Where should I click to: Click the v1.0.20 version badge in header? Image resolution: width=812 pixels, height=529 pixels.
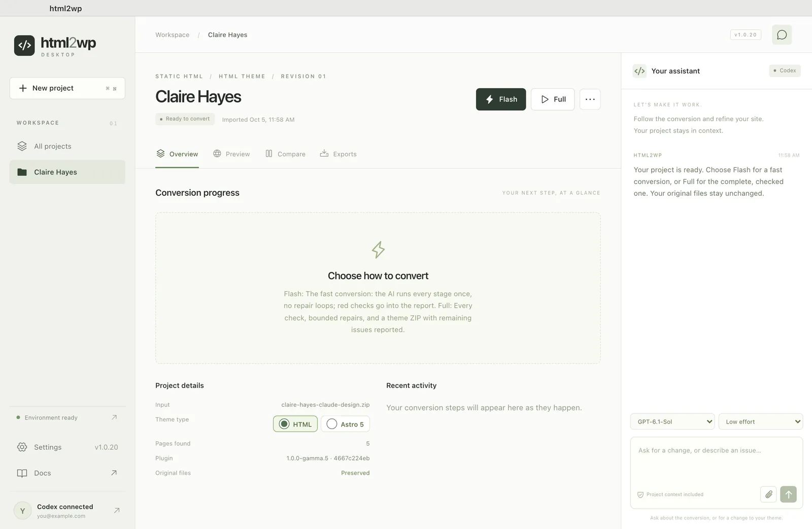tap(746, 34)
